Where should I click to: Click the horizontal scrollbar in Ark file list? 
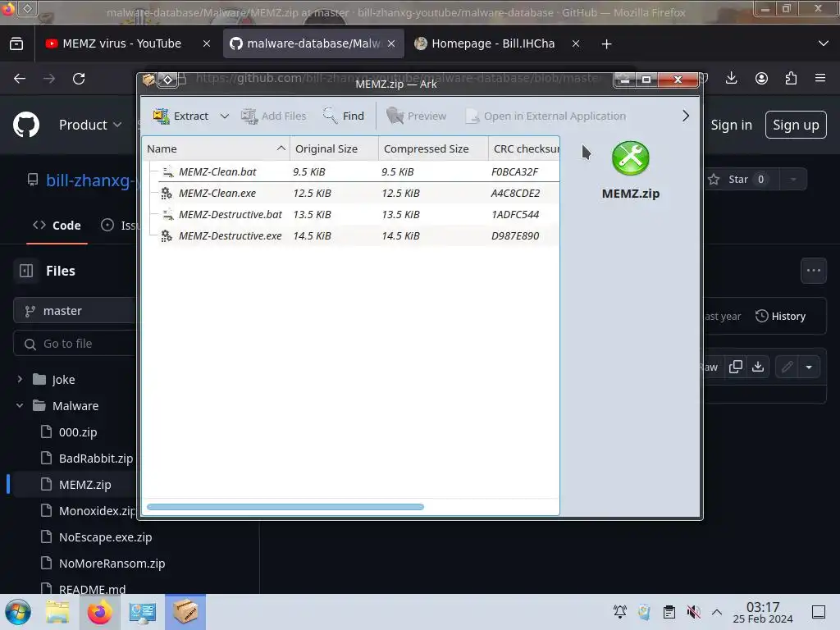pyautogui.click(x=285, y=507)
